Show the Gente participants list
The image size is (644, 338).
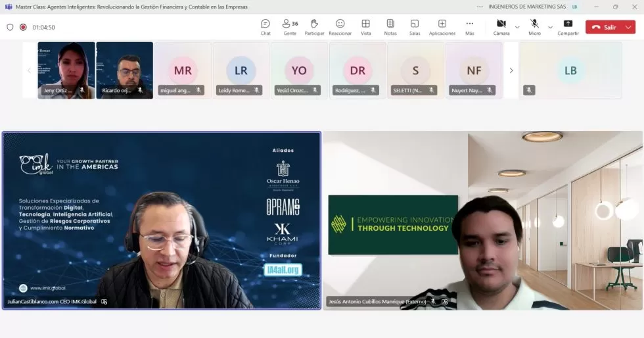[290, 27]
